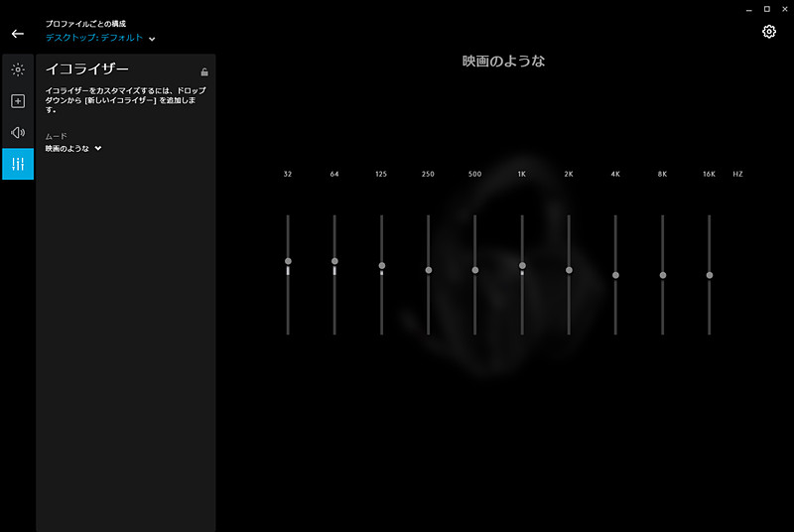Viewport: 794px width, 532px height.
Task: Click the 500 Hz slider handle
Action: [475, 270]
